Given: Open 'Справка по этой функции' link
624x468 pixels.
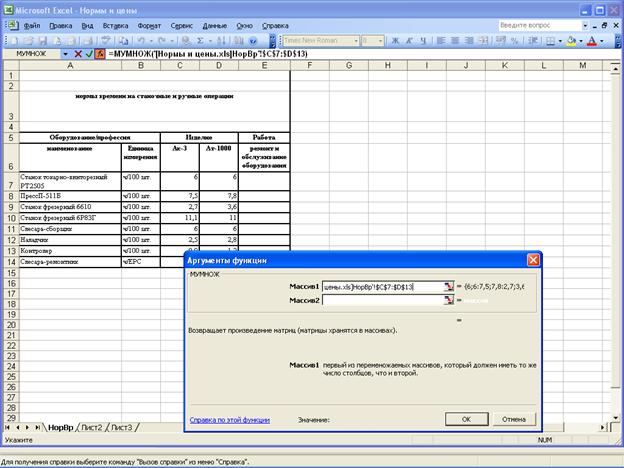Looking at the screenshot, I should pos(230,420).
